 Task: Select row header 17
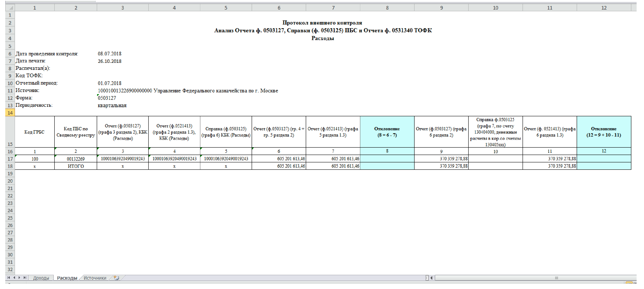10,159
